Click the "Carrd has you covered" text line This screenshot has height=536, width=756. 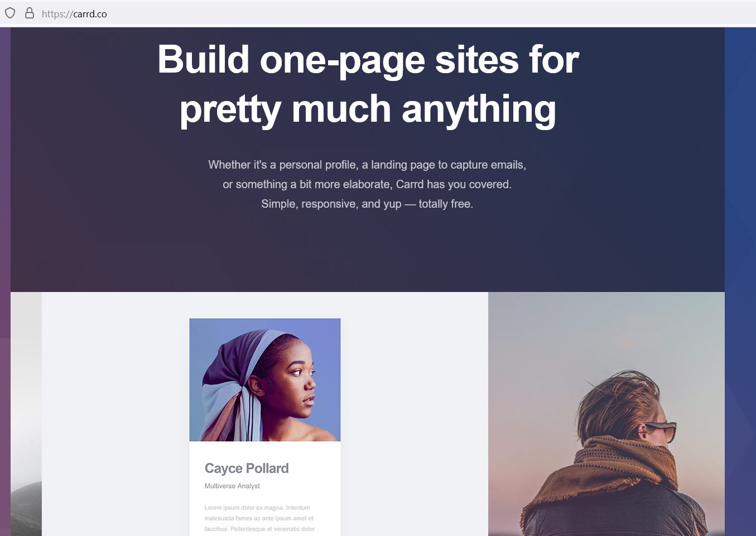[x=367, y=184]
